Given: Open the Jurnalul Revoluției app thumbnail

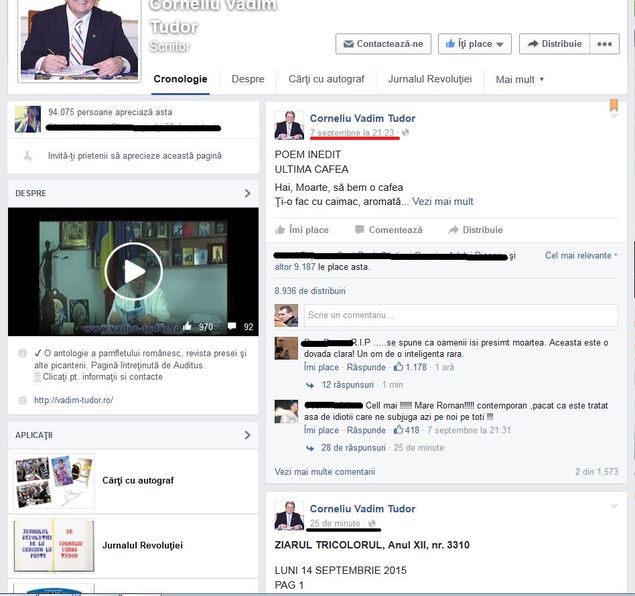Looking at the screenshot, I should coord(54,546).
